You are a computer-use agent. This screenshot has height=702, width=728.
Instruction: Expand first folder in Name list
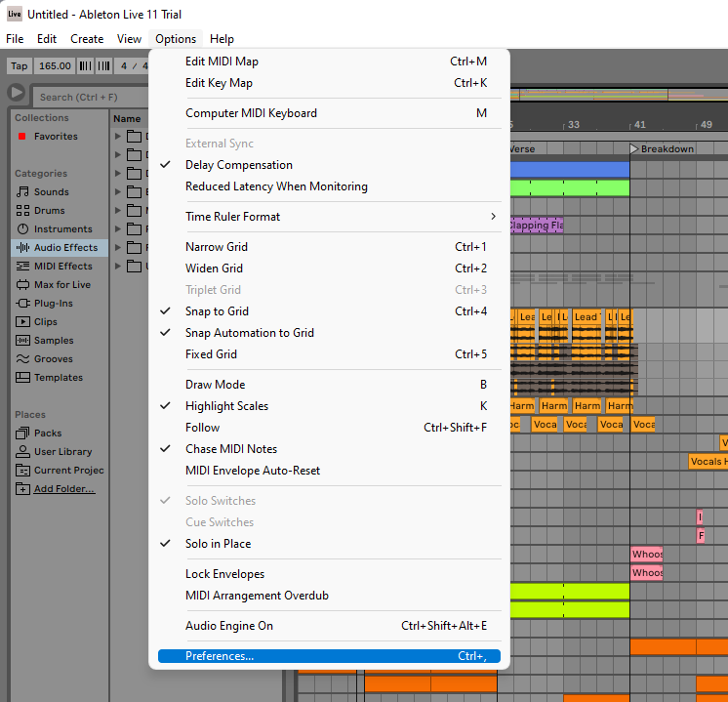tap(118, 136)
